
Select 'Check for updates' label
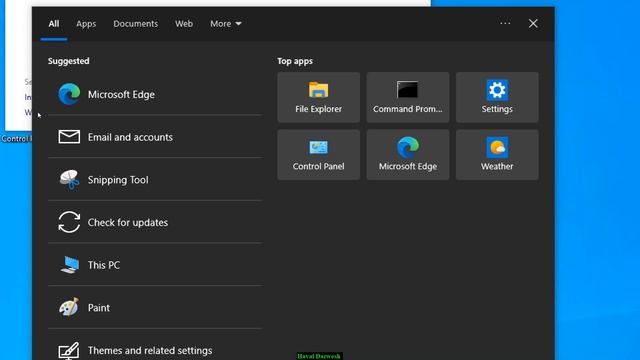coord(128,222)
